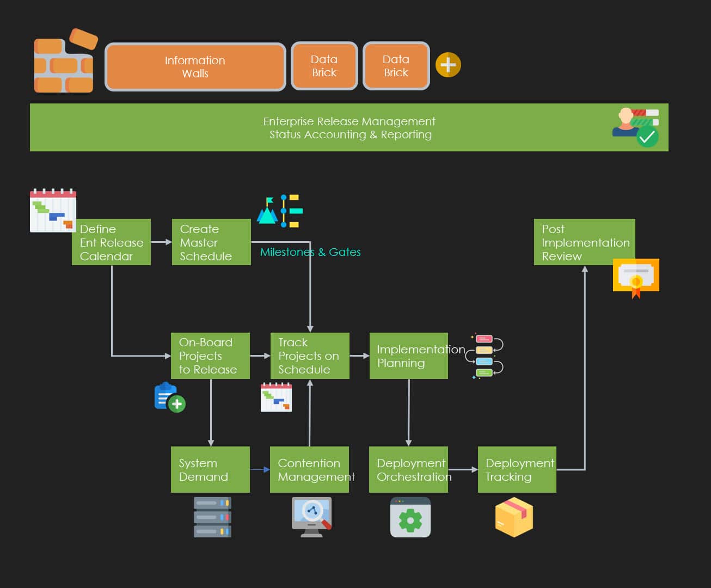The width and height of the screenshot is (711, 588).
Task: Click the Enterprise Release Management banner
Action: tap(349, 127)
